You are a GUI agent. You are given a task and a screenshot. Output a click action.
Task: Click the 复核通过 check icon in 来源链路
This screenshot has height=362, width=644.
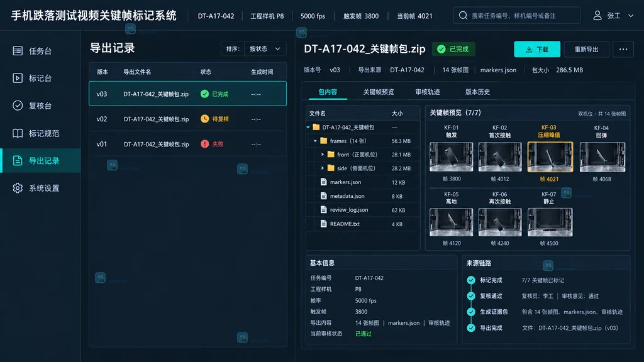tap(471, 296)
